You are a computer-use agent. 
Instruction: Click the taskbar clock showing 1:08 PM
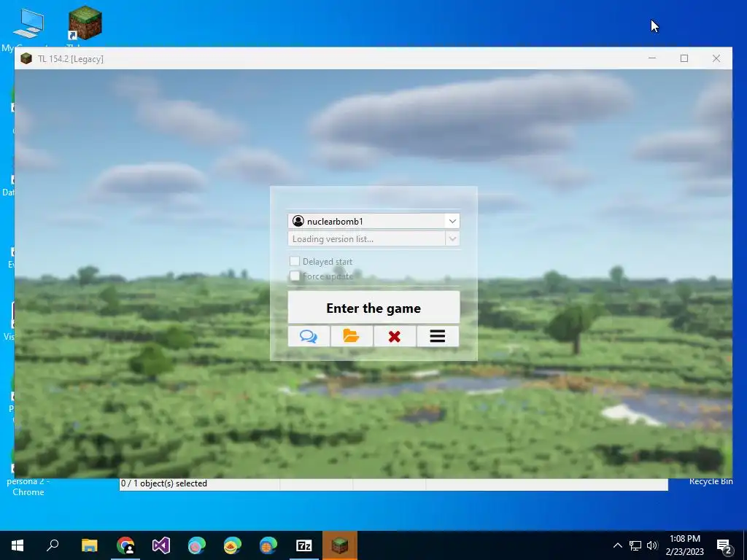[x=684, y=545]
